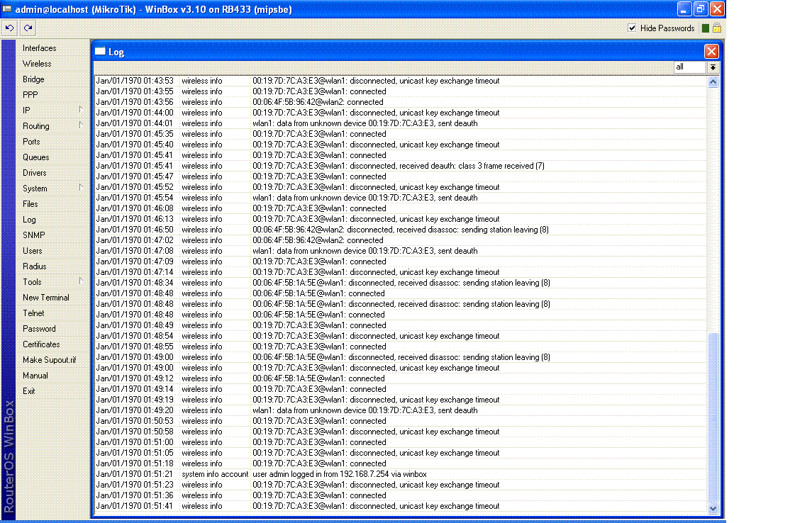The width and height of the screenshot is (812, 523).
Task: Select log entry at 01:51:21 admin logged in
Action: 401,474
